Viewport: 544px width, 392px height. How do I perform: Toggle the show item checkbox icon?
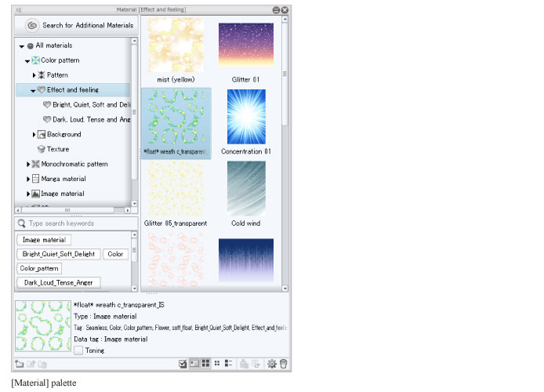183,364
